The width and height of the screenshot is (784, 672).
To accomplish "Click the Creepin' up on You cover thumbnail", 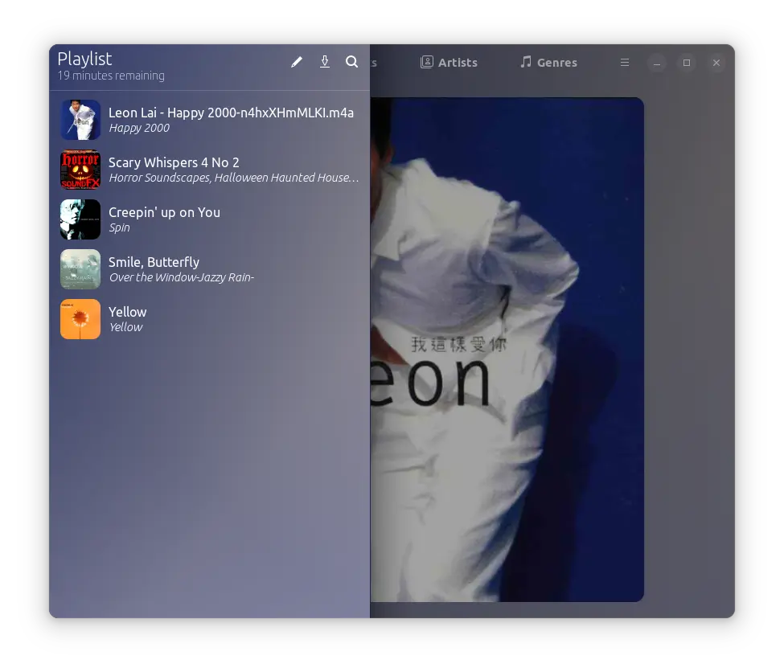I will coord(80,219).
